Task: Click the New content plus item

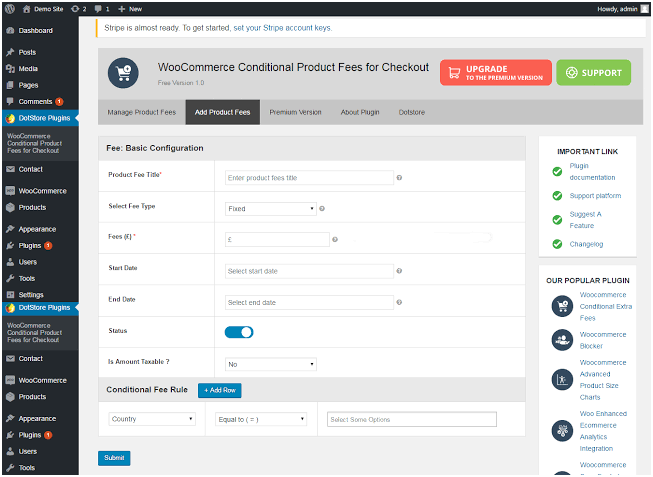Action: (130, 9)
